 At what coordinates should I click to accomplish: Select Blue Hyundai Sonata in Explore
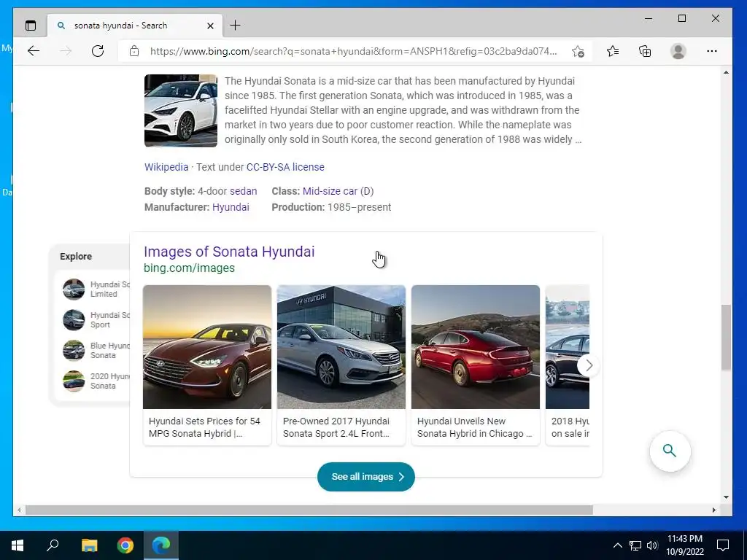pos(96,351)
